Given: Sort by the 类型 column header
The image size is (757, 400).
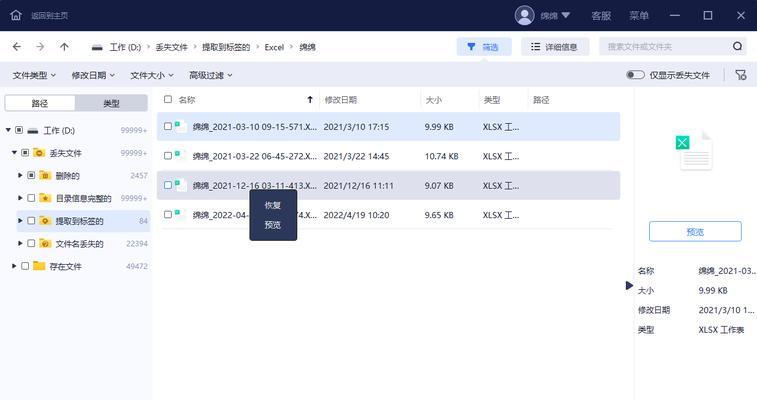Looking at the screenshot, I should tap(492, 100).
